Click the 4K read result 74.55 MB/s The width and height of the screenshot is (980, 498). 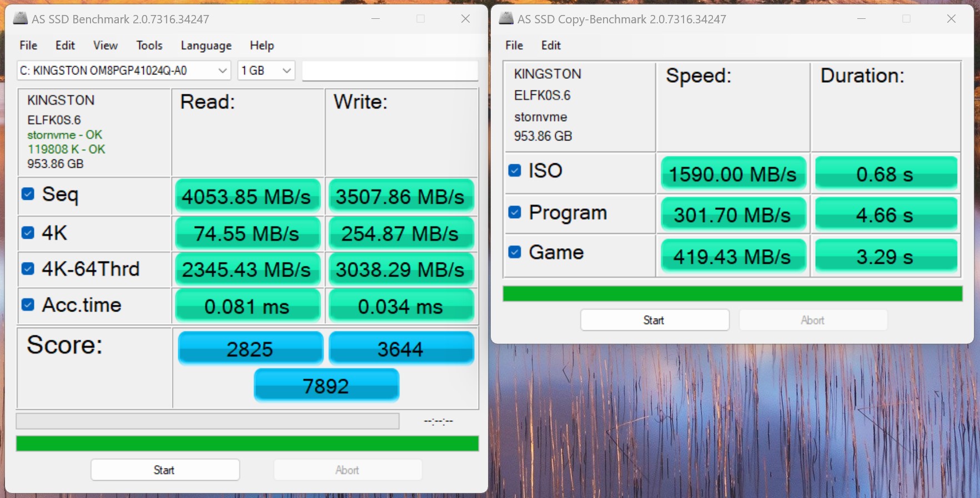[247, 234]
